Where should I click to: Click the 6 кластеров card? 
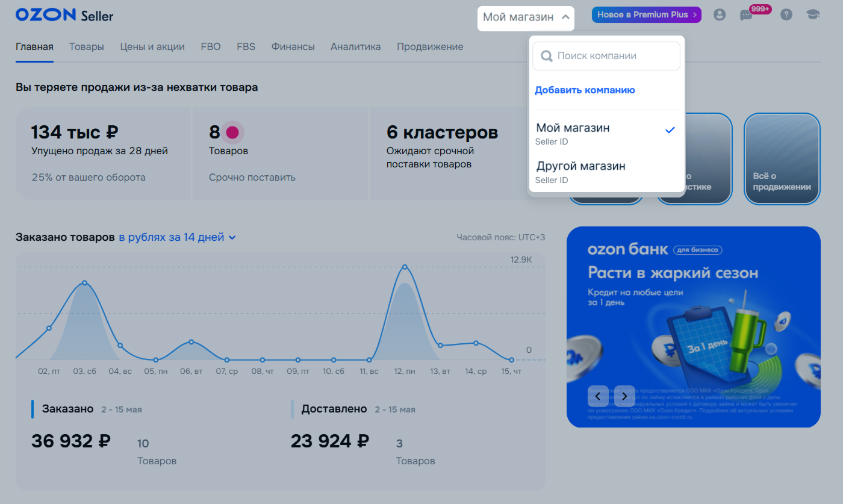coord(449,154)
